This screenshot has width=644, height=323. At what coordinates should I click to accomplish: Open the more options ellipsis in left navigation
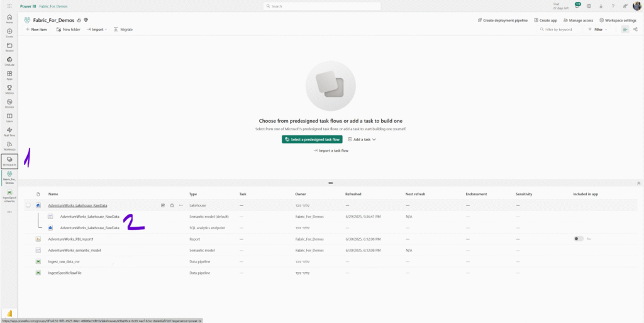click(x=9, y=212)
